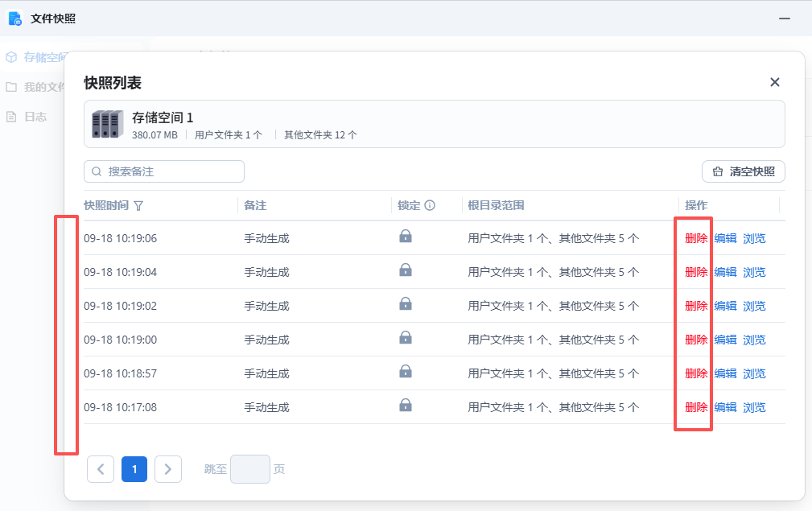Delete the 09-18 10:19:04 snapshot
This screenshot has width=812, height=511.
pos(696,272)
